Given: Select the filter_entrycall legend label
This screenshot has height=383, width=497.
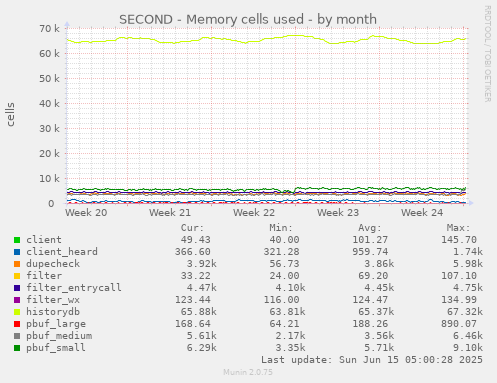Looking at the screenshot, I should click(74, 288).
